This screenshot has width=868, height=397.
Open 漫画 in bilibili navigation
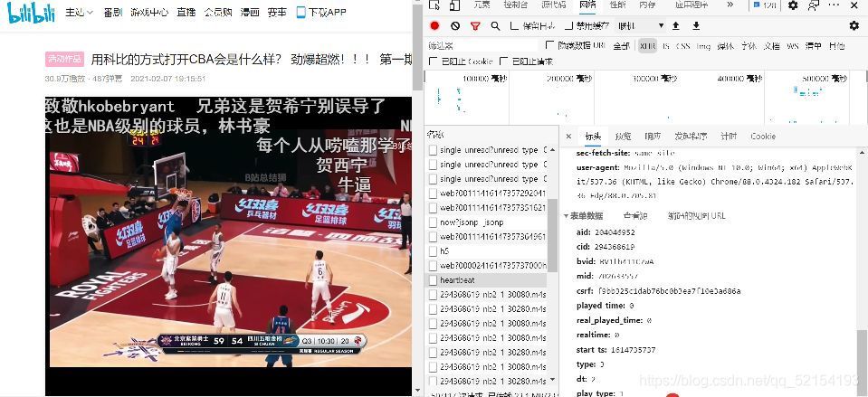(x=250, y=12)
